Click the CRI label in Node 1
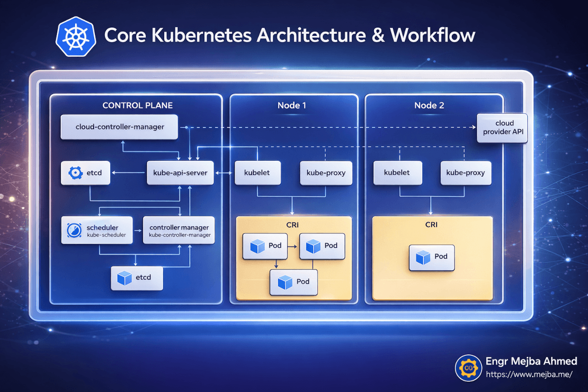This screenshot has width=588, height=392. (293, 224)
